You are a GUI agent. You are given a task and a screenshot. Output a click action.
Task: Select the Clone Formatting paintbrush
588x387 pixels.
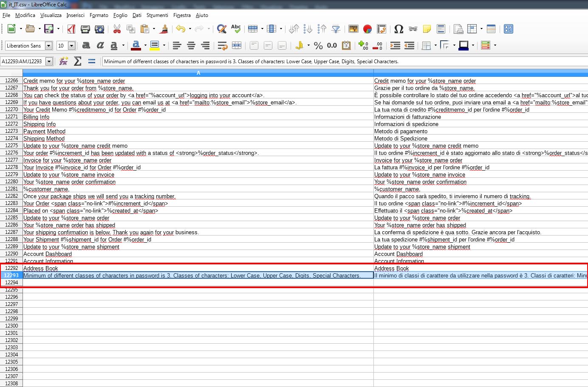(x=164, y=29)
